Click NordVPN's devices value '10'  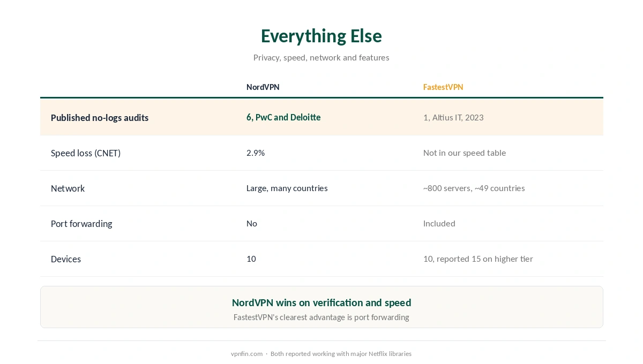(x=251, y=259)
